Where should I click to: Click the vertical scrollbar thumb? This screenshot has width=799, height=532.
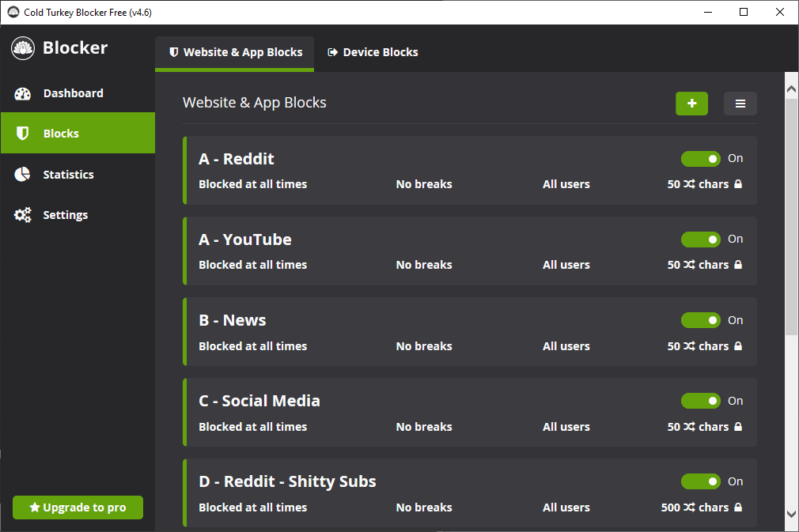click(791, 217)
